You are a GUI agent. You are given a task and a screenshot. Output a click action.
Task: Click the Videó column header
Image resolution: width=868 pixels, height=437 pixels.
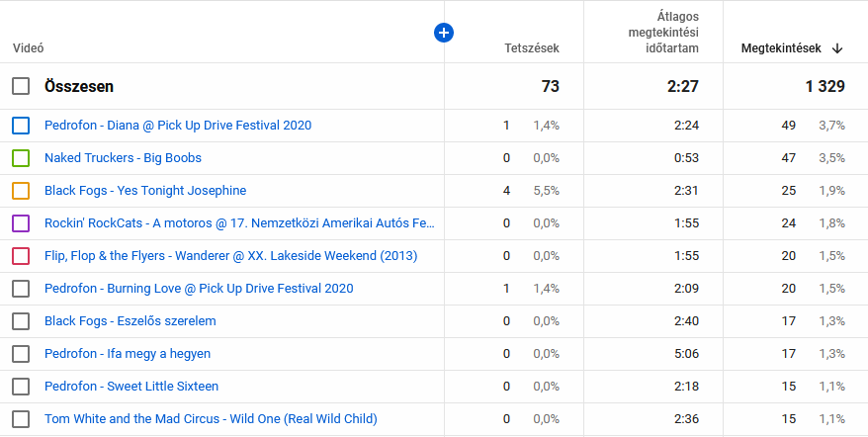[x=28, y=48]
